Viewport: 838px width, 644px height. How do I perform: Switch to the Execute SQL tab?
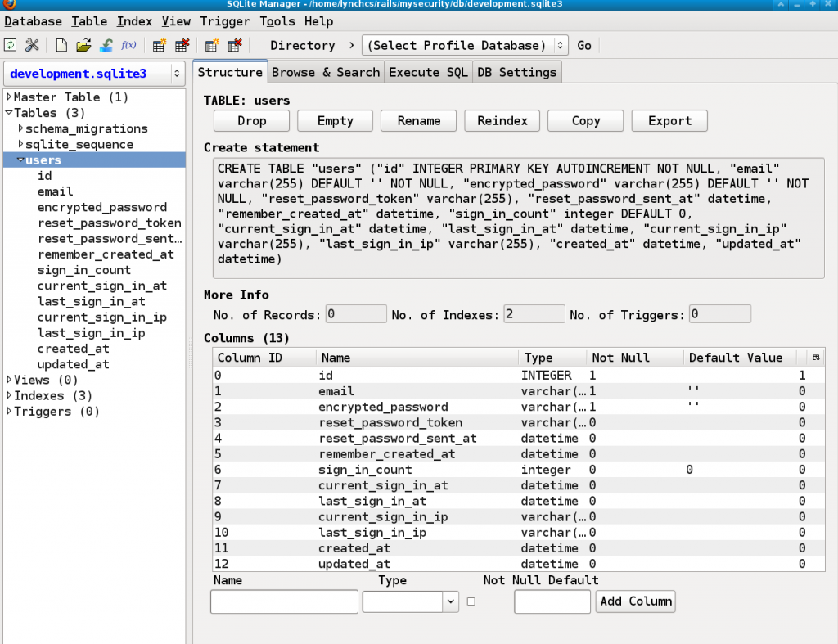coord(428,72)
